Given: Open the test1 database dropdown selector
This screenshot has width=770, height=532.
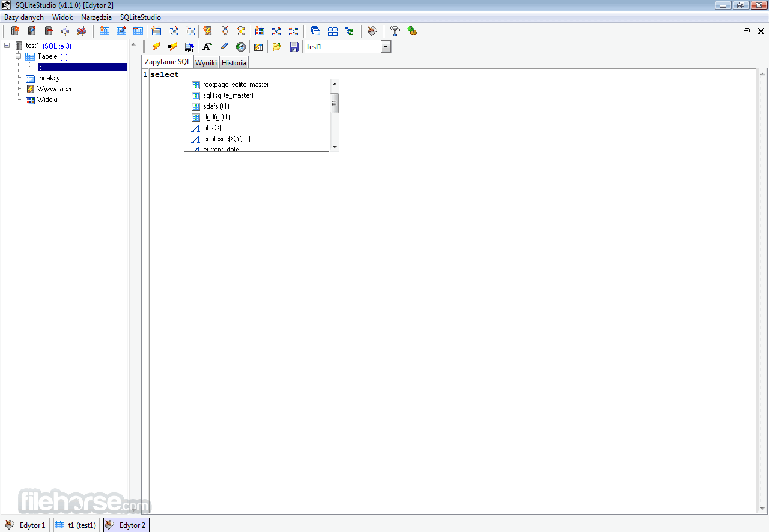Looking at the screenshot, I should click(386, 46).
